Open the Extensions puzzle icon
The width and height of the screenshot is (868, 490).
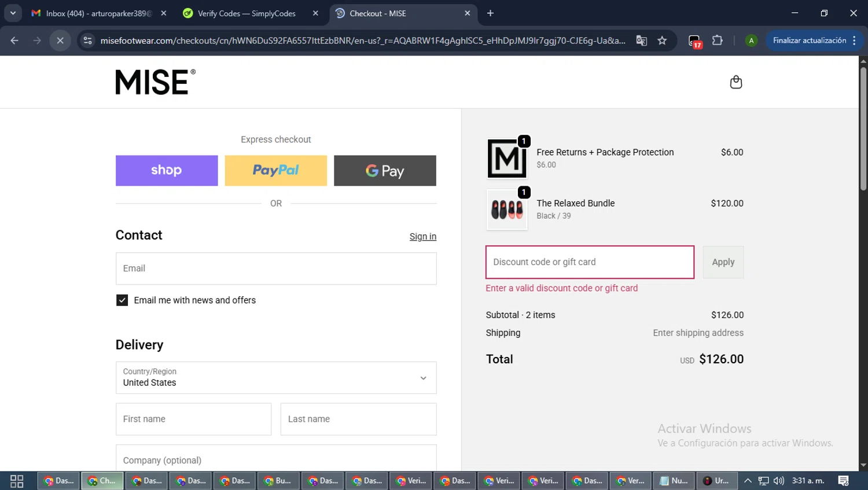(718, 40)
